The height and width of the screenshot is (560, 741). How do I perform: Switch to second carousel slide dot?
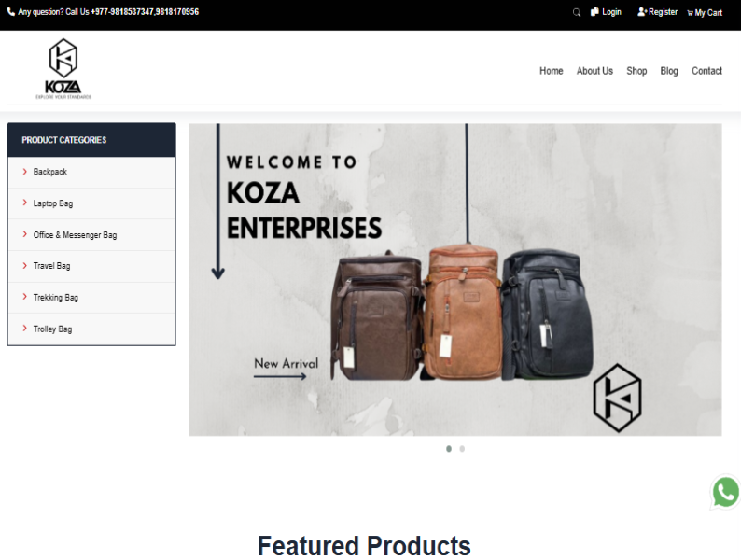tap(462, 449)
